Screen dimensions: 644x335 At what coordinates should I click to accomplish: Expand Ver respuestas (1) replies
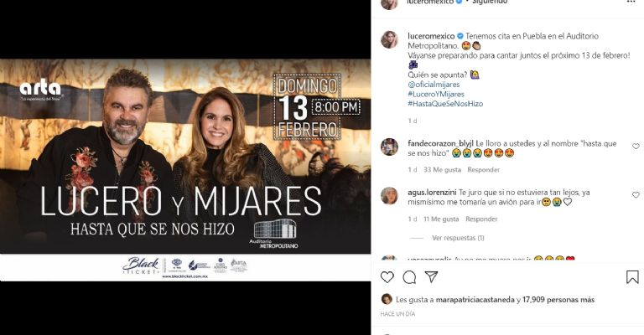point(458,238)
